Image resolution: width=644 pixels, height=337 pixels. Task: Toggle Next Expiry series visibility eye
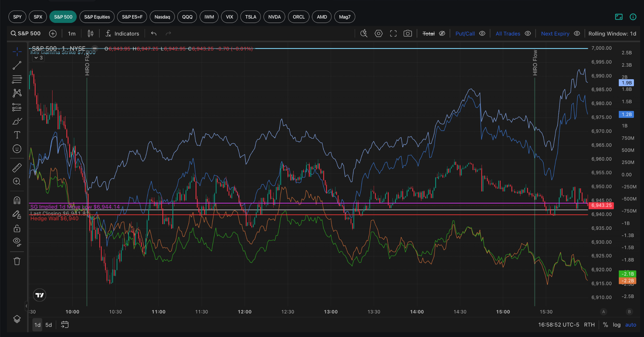(x=577, y=33)
